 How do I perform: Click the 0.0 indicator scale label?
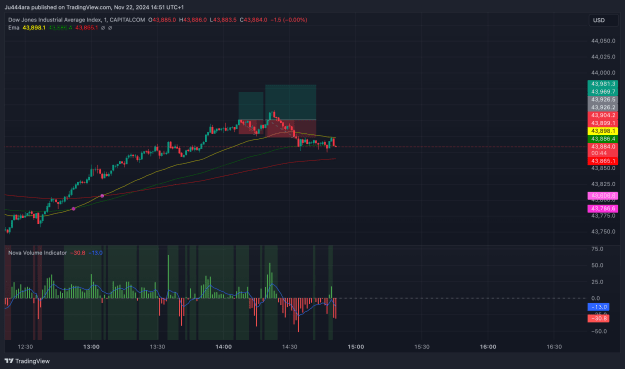point(596,298)
